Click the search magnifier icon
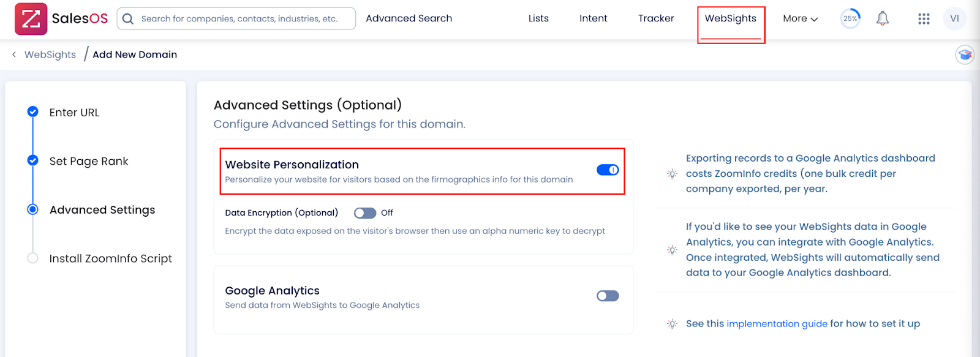Viewport: 980px width, 357px height. 128,19
